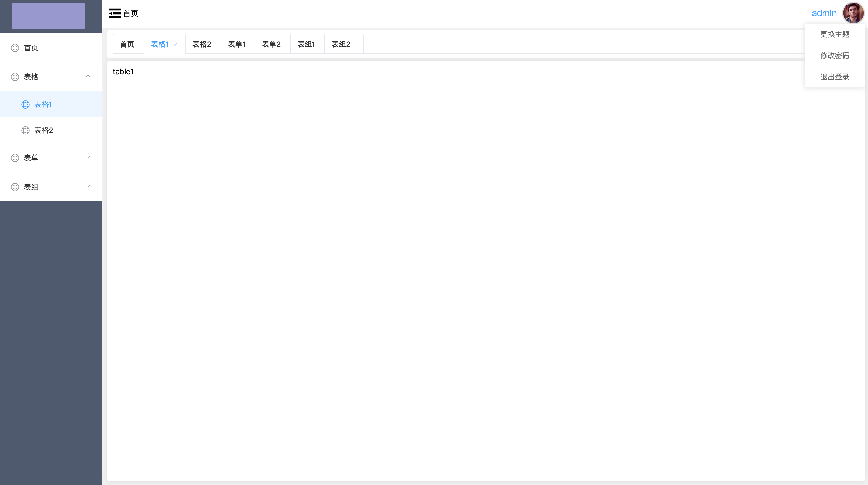The image size is (868, 485).
Task: Click the highlighted 表格1 sidebar icon
Action: pyautogui.click(x=26, y=105)
